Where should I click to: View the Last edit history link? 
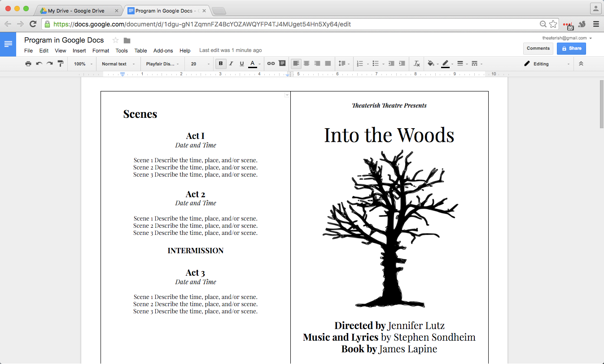pos(231,51)
